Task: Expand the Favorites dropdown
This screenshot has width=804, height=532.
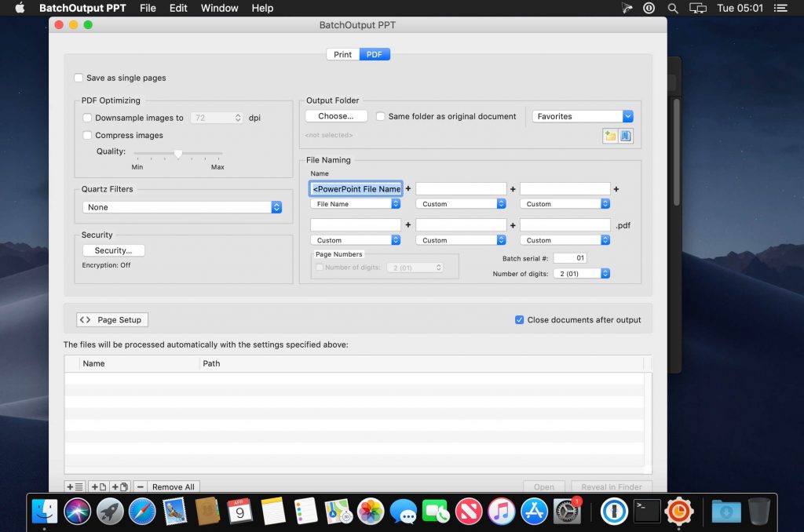Action: click(583, 116)
